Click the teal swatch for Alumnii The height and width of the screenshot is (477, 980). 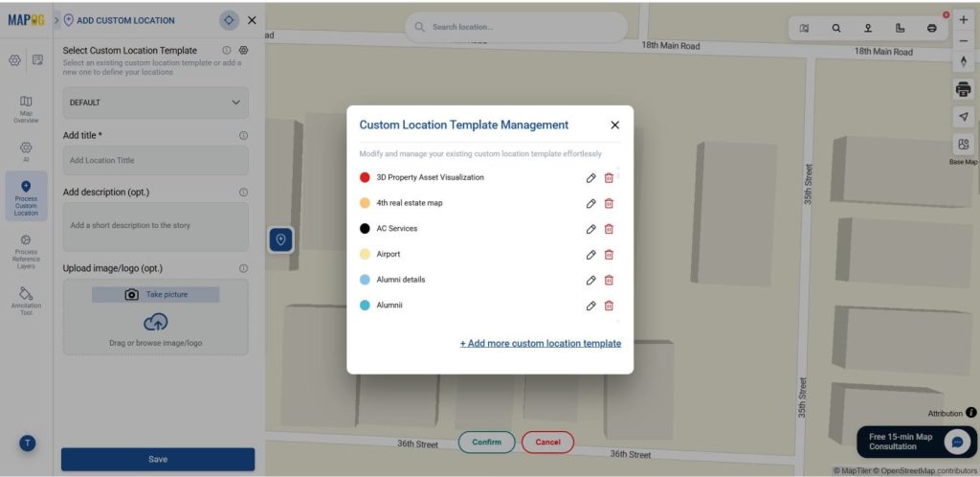(x=365, y=306)
